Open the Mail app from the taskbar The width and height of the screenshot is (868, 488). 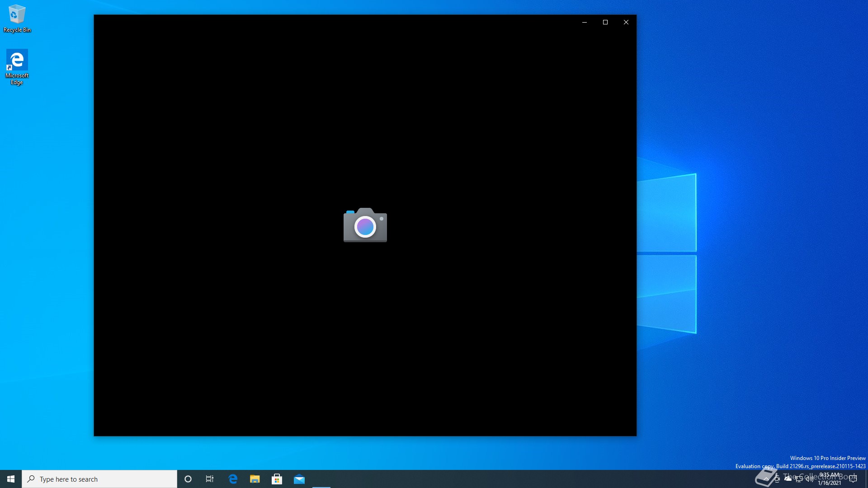tap(299, 479)
